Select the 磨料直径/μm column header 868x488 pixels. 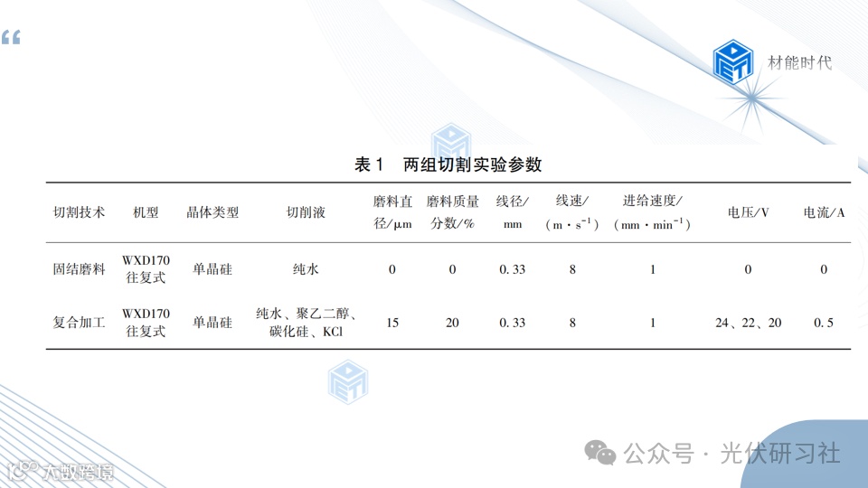[x=392, y=212]
